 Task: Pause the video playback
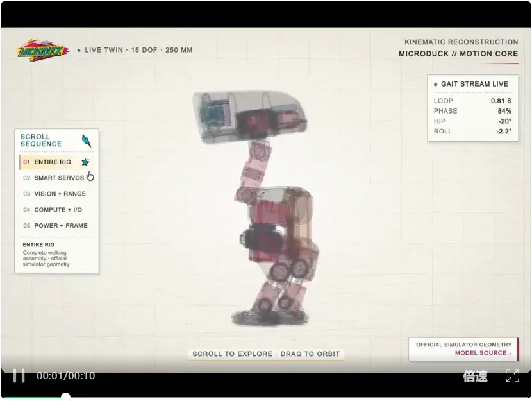19,375
